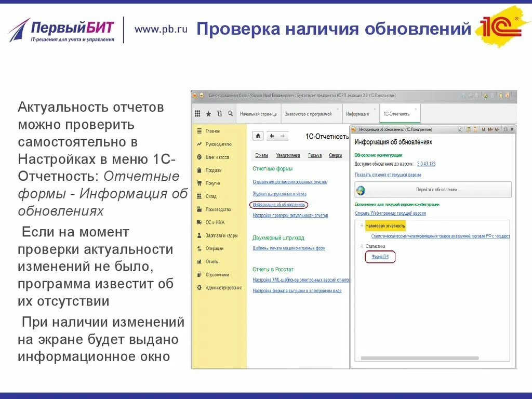Click the 1C dropdown icon in main title bar

tap(201, 96)
